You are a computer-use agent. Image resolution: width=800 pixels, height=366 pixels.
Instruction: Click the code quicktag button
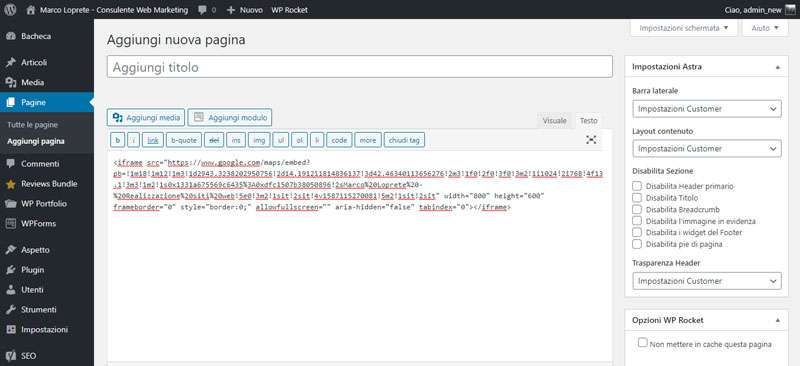coord(339,140)
